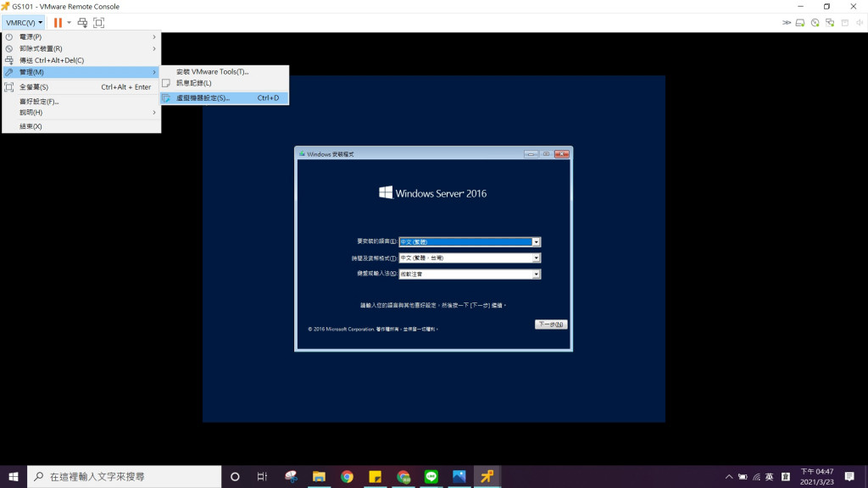The image size is (868, 488).
Task: Click the greyed floppy device icon
Action: coord(845,23)
